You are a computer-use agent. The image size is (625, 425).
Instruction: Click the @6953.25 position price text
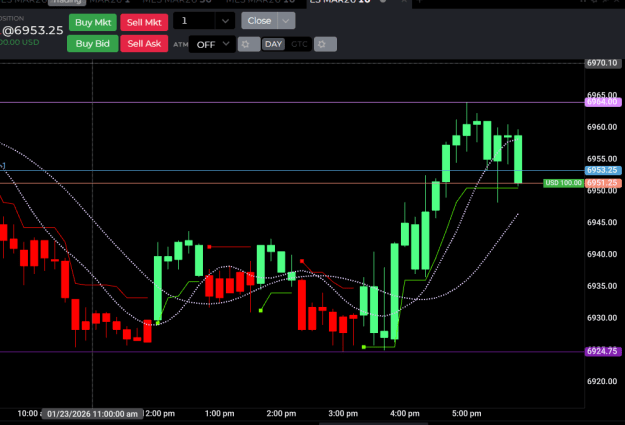(33, 30)
